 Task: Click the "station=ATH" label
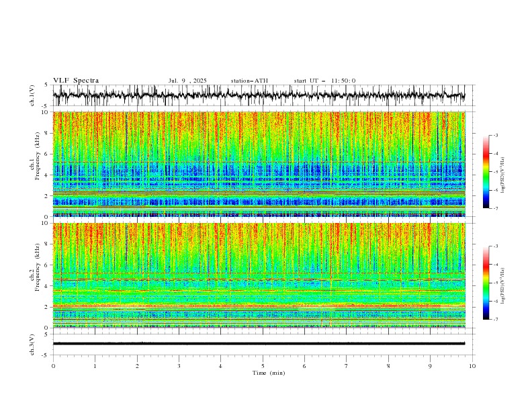tap(249, 81)
